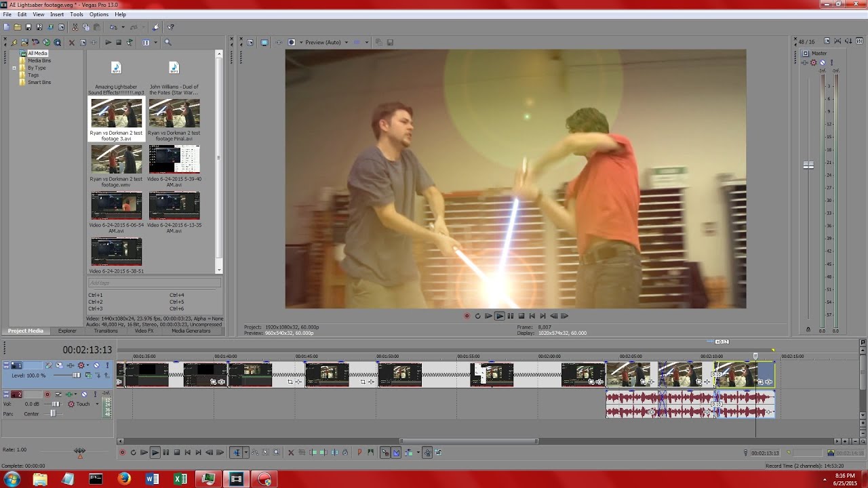This screenshot has height=488, width=868.
Task: Open the edit tool selector dropdown arrow
Action: (246, 452)
